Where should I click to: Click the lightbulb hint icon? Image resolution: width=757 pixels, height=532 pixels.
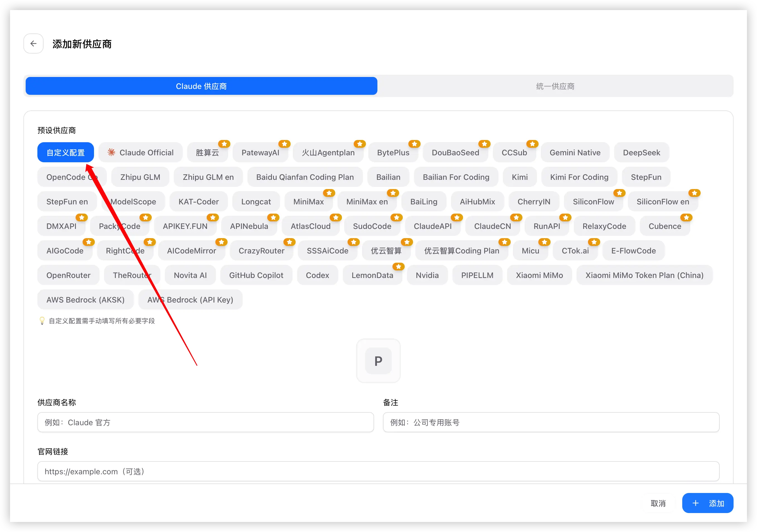(x=42, y=321)
